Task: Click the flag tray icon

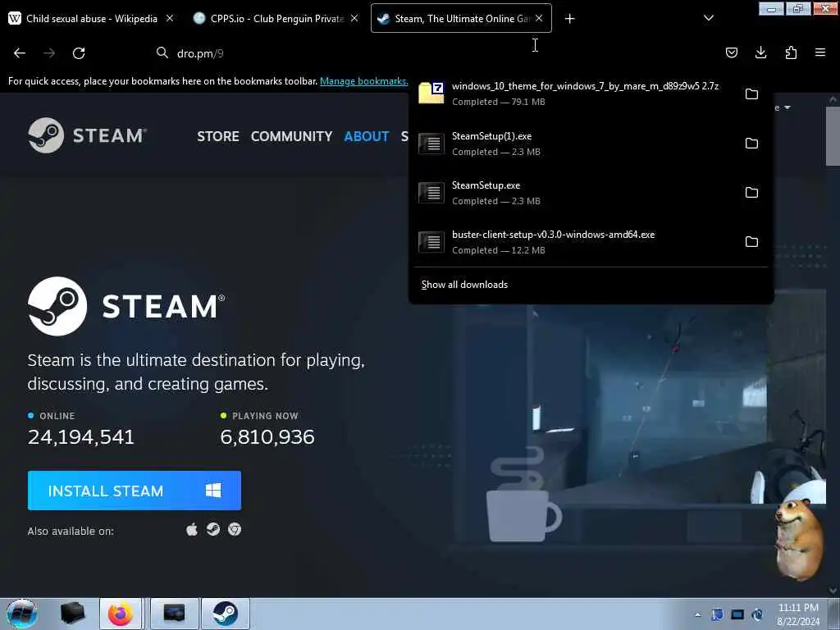Action: coord(717,614)
